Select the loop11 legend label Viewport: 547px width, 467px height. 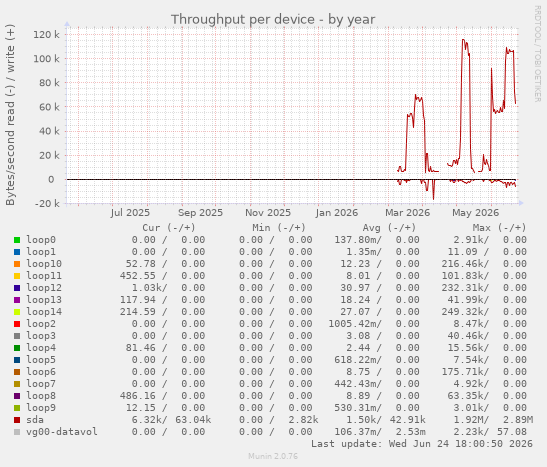tap(44, 276)
